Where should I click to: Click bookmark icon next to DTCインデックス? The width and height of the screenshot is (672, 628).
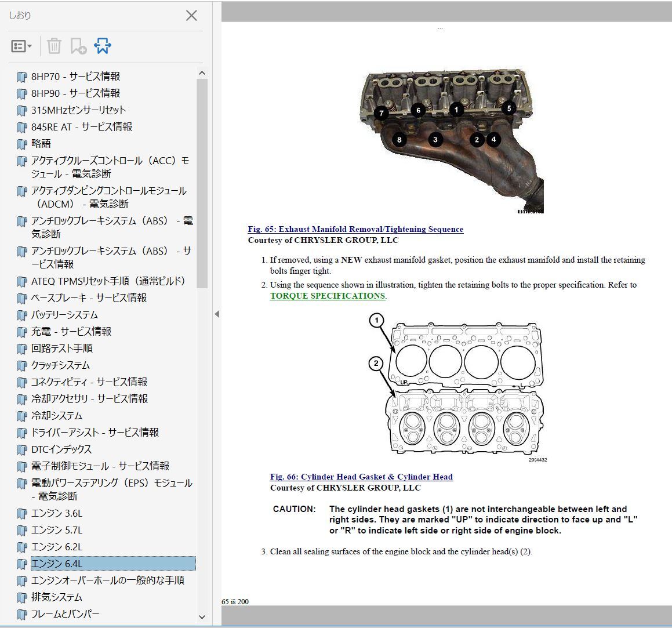pos(22,449)
